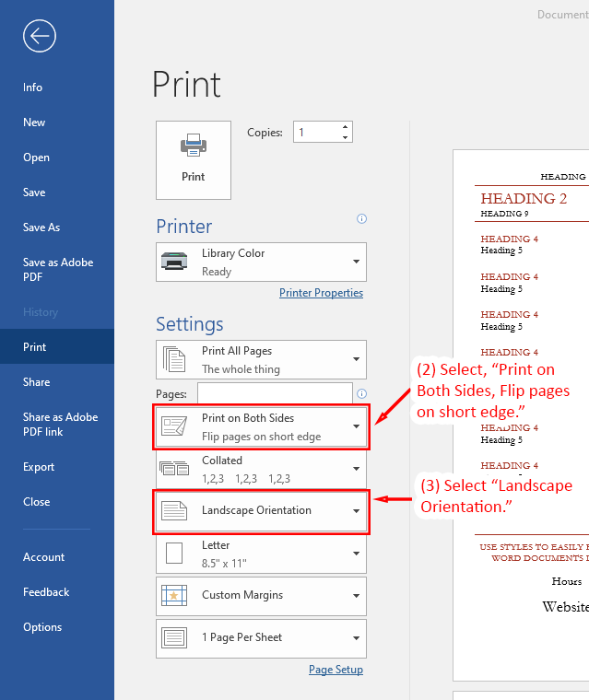Click the printer icon on Print button
This screenshot has width=589, height=700.
pyautogui.click(x=193, y=146)
